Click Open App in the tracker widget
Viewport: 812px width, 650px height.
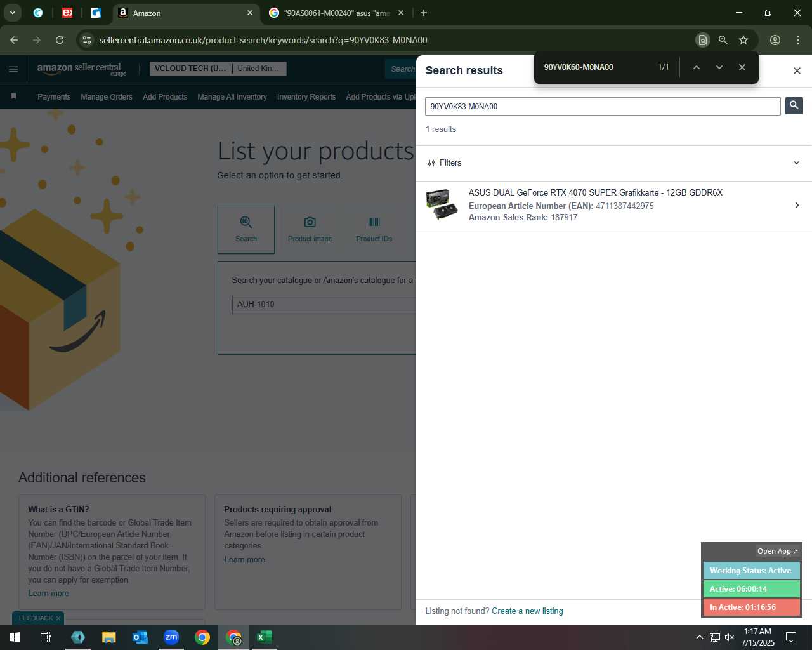(x=778, y=551)
